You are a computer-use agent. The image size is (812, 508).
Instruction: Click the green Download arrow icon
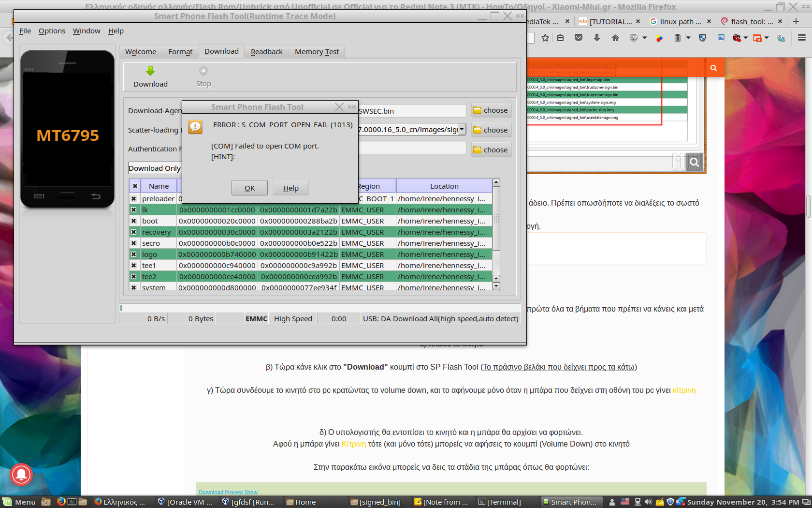click(150, 72)
